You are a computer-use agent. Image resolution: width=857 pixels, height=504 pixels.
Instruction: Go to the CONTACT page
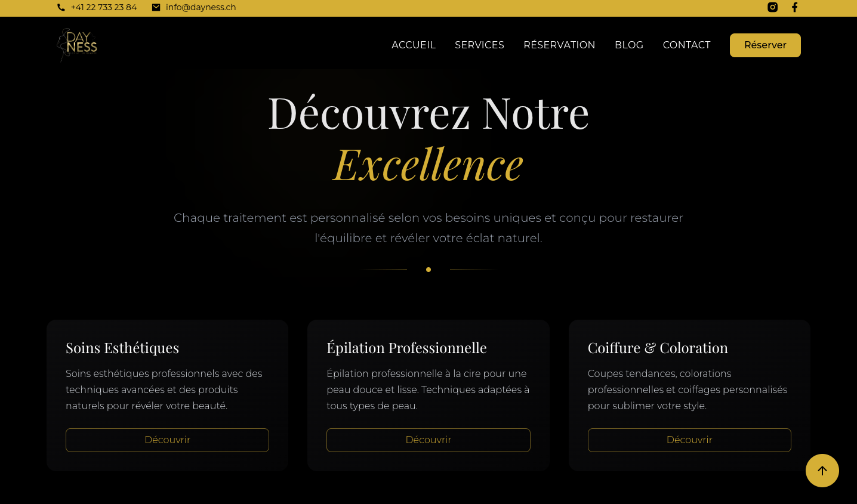686,45
